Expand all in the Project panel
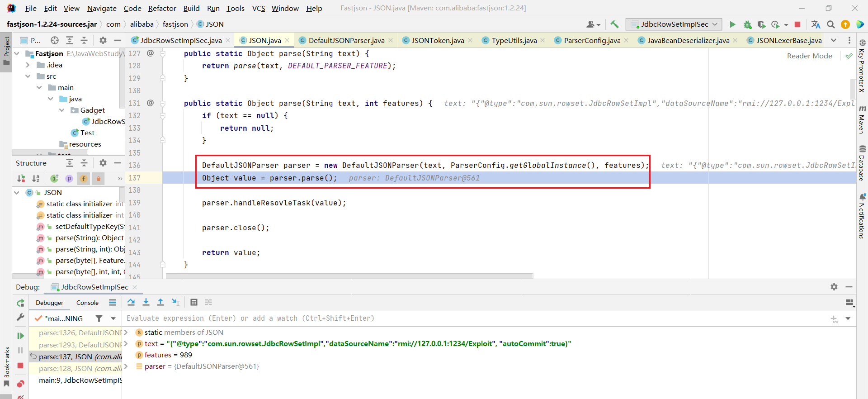The image size is (868, 399). pyautogui.click(x=70, y=40)
